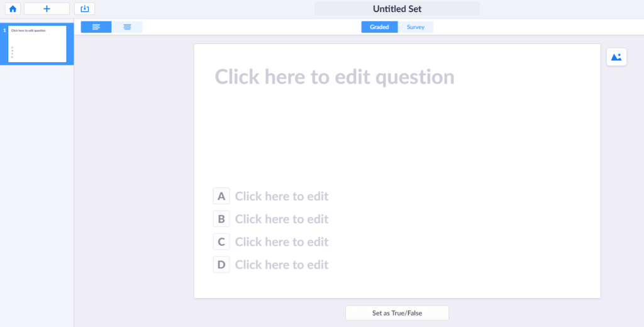The width and height of the screenshot is (644, 327).
Task: Mark answer C as correct
Action: tap(221, 241)
